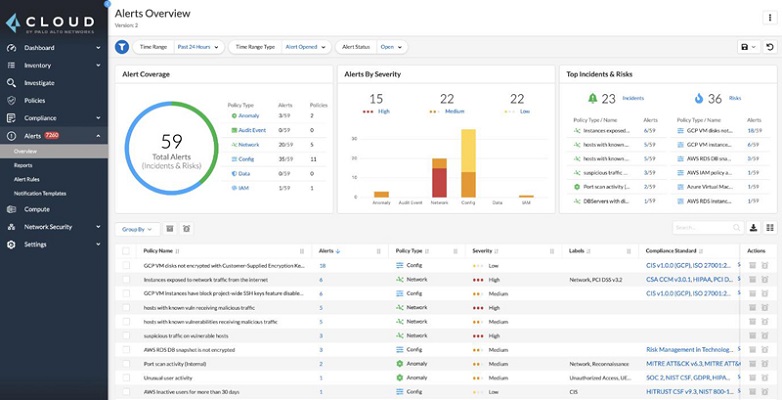The image size is (782, 400).
Task: Click the download alerts icon
Action: (753, 228)
